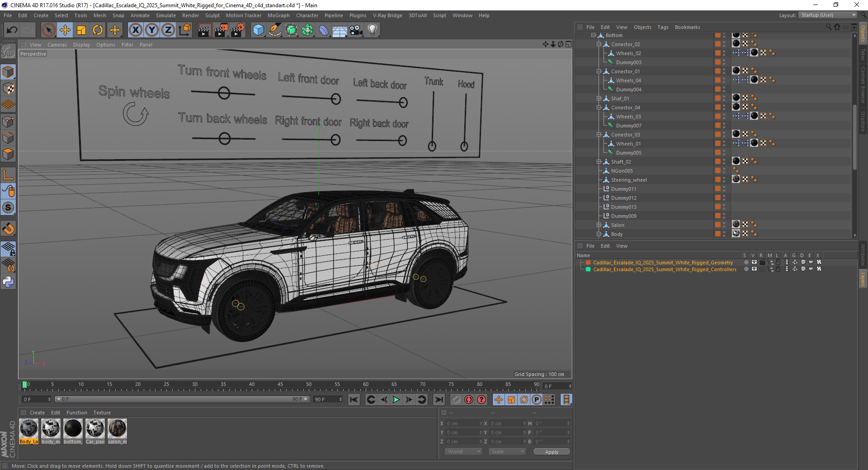
Task: Activate the Scale tool
Action: coord(81,30)
